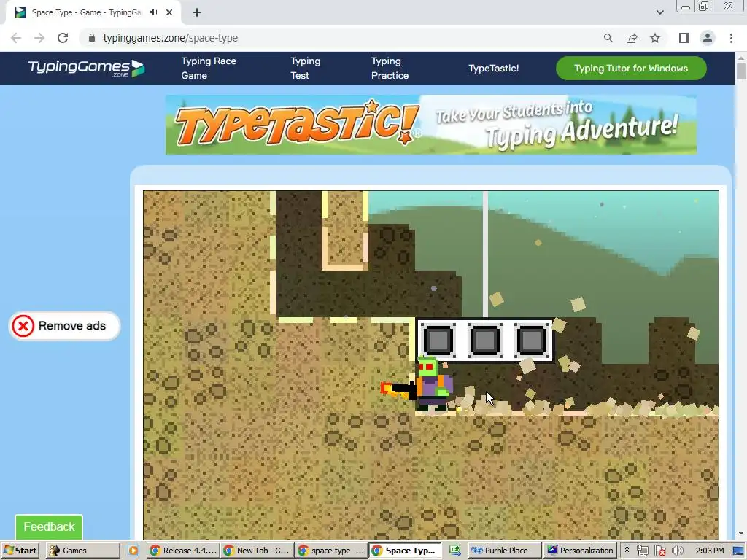
Task: Switch to Personalization taskbar window
Action: tap(580, 551)
